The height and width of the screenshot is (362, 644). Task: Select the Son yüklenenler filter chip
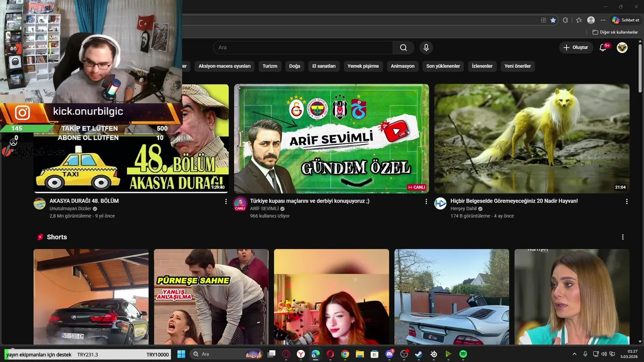(443, 66)
